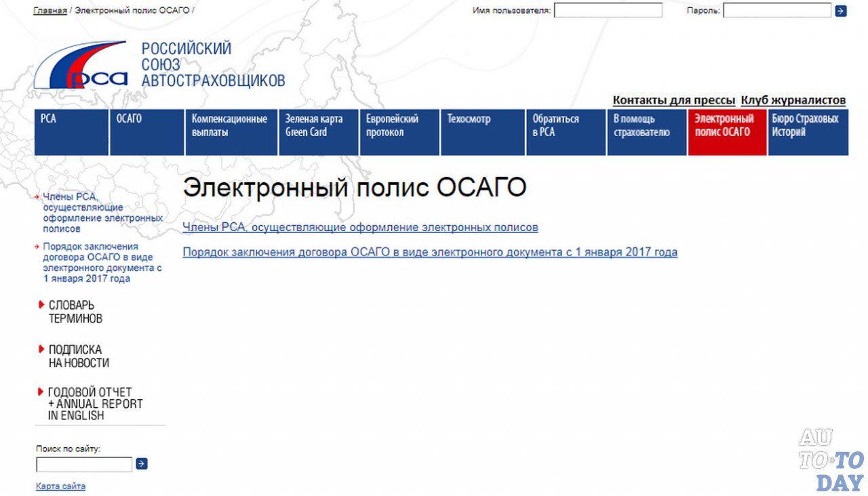Open the Техосмотр menu item
This screenshot has height=496, width=868.
click(x=483, y=133)
